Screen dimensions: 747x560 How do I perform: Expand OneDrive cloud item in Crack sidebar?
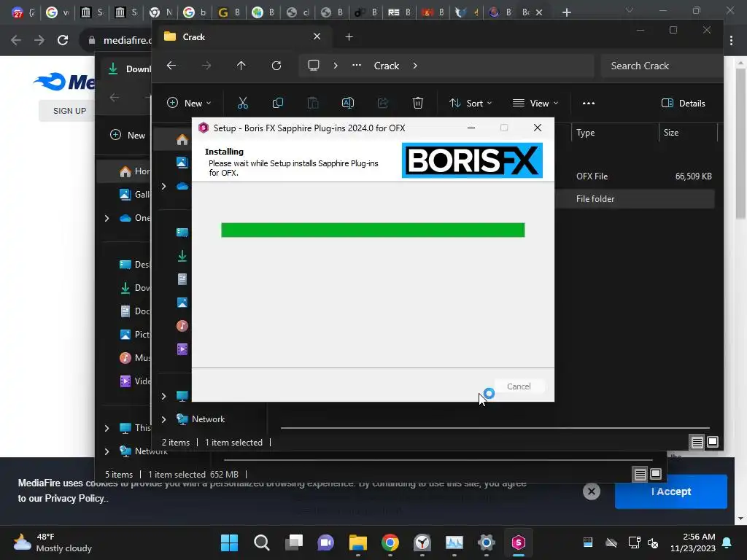click(x=164, y=186)
